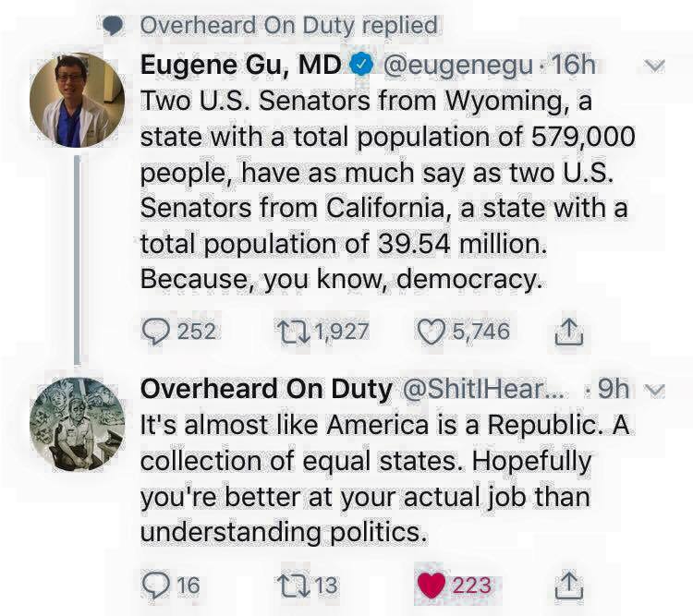
Task: Reply to Overheard On Duty's tweet
Action: [x=154, y=584]
